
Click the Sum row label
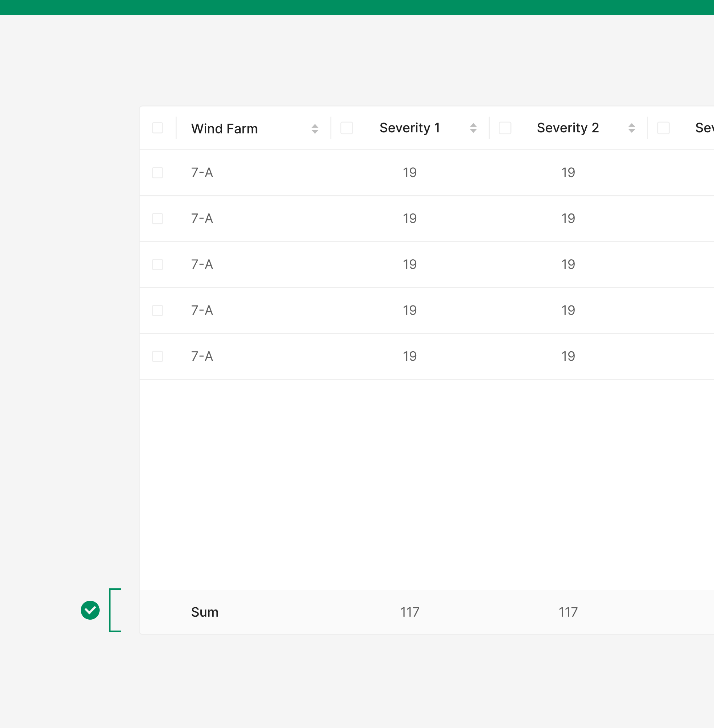pos(205,612)
